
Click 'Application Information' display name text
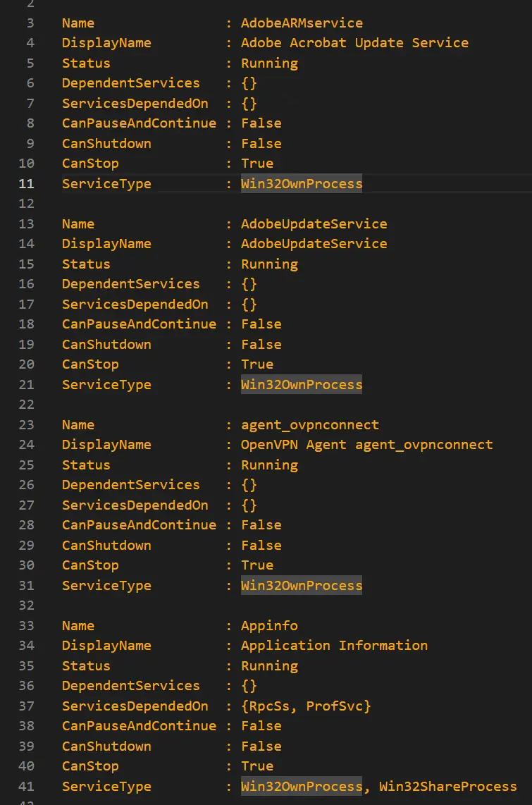click(334, 646)
